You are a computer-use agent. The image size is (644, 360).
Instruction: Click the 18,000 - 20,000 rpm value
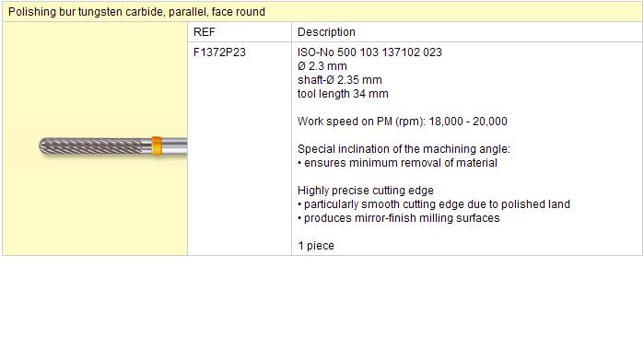tap(468, 122)
